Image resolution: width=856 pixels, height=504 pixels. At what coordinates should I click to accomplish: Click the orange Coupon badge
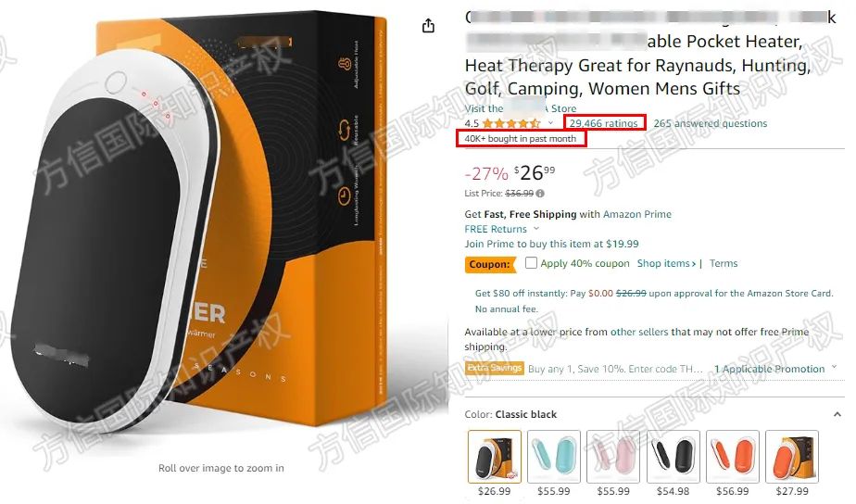[490, 264]
